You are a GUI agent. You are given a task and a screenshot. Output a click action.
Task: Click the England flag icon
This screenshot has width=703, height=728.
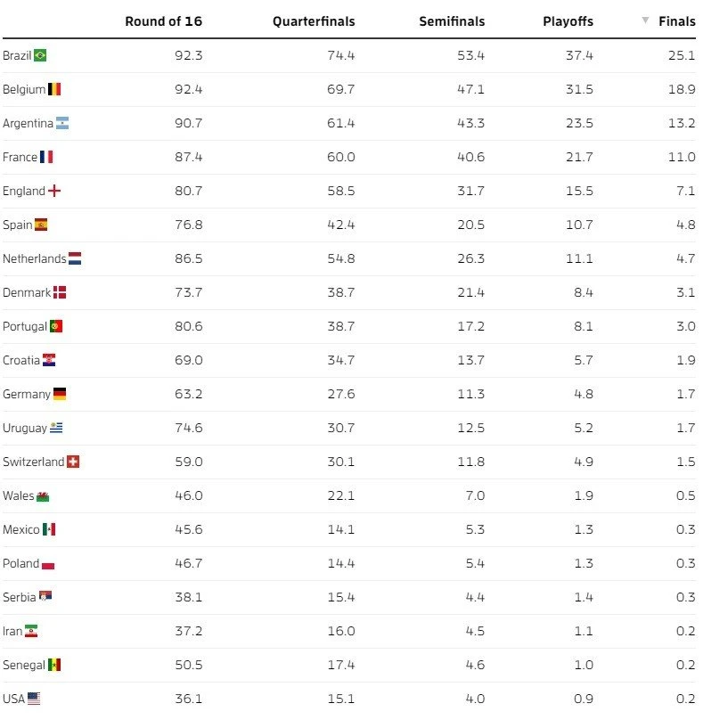coord(54,191)
